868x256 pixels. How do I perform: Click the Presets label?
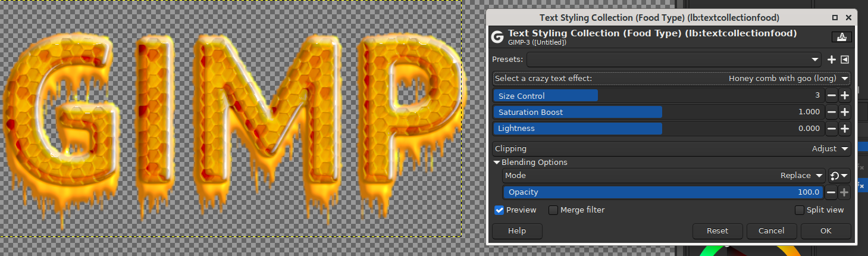(507, 60)
